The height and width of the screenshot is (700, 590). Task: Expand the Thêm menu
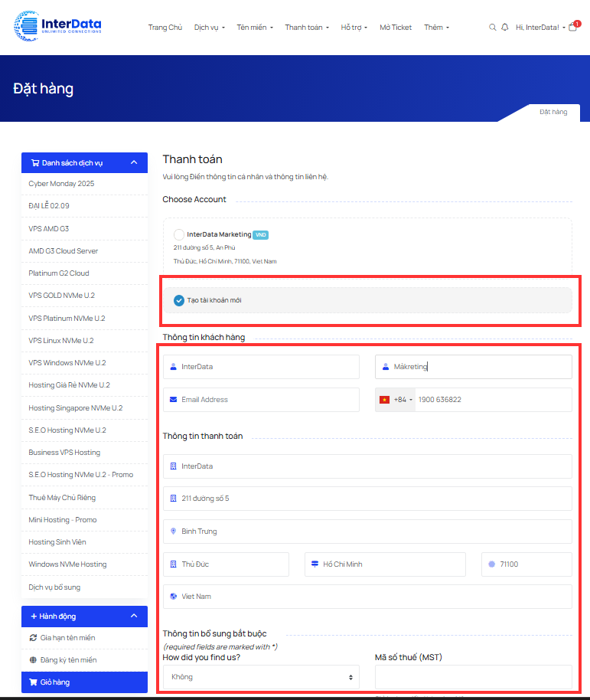[437, 28]
